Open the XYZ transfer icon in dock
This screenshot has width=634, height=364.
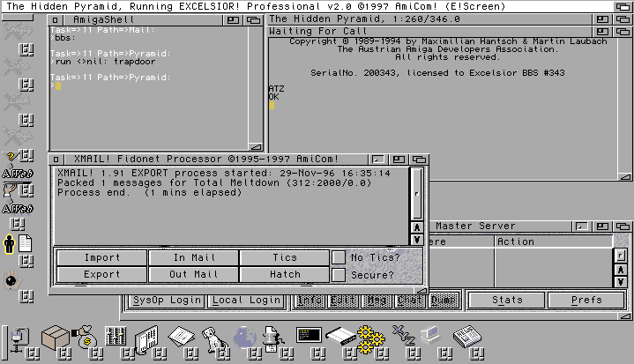coord(403,336)
